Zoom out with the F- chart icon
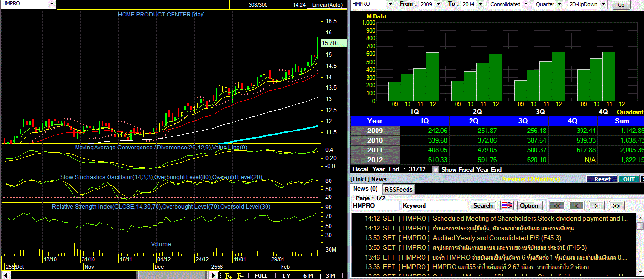This screenshot has width=644, height=279. 240,276
